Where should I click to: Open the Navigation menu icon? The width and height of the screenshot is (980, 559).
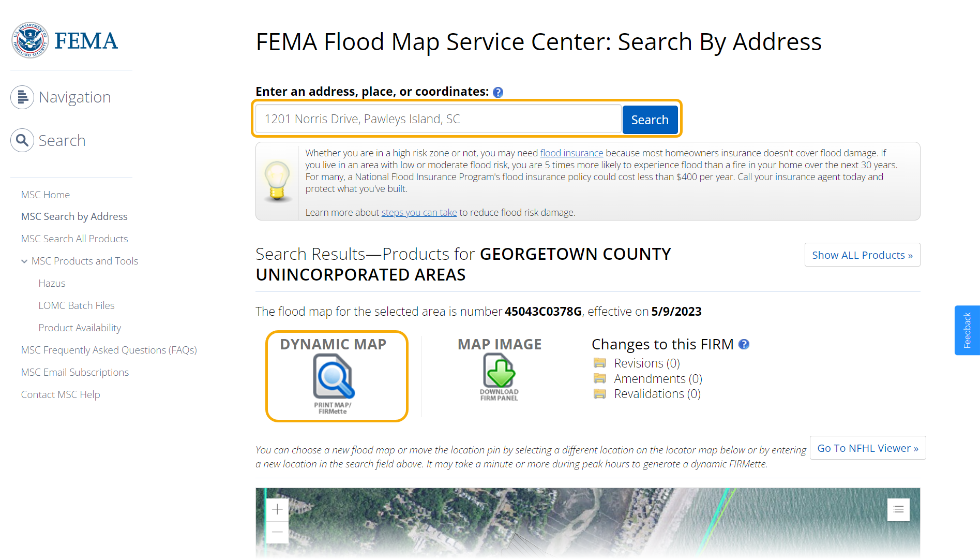pyautogui.click(x=22, y=97)
